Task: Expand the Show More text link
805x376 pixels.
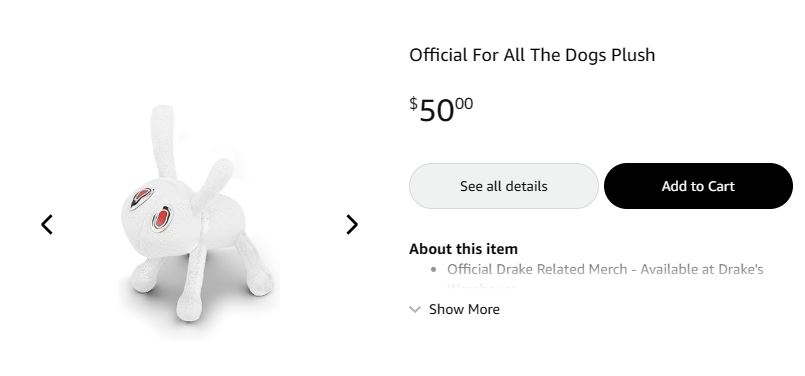Action: [464, 309]
